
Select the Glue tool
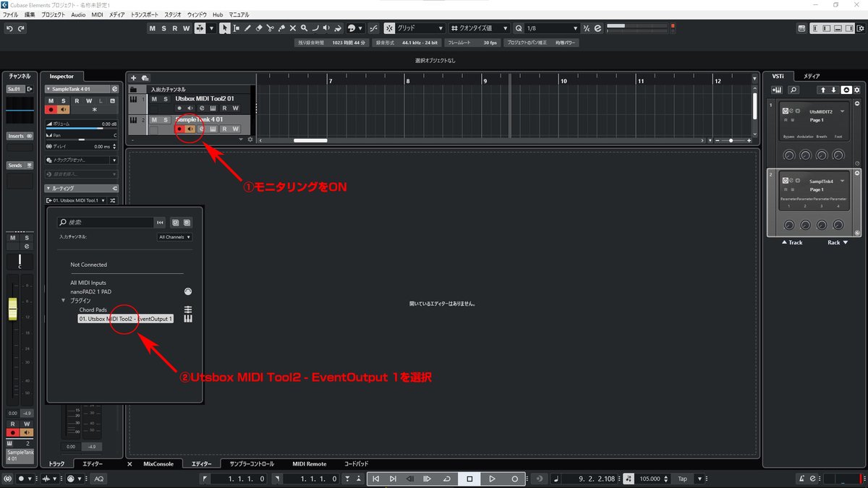coord(281,28)
